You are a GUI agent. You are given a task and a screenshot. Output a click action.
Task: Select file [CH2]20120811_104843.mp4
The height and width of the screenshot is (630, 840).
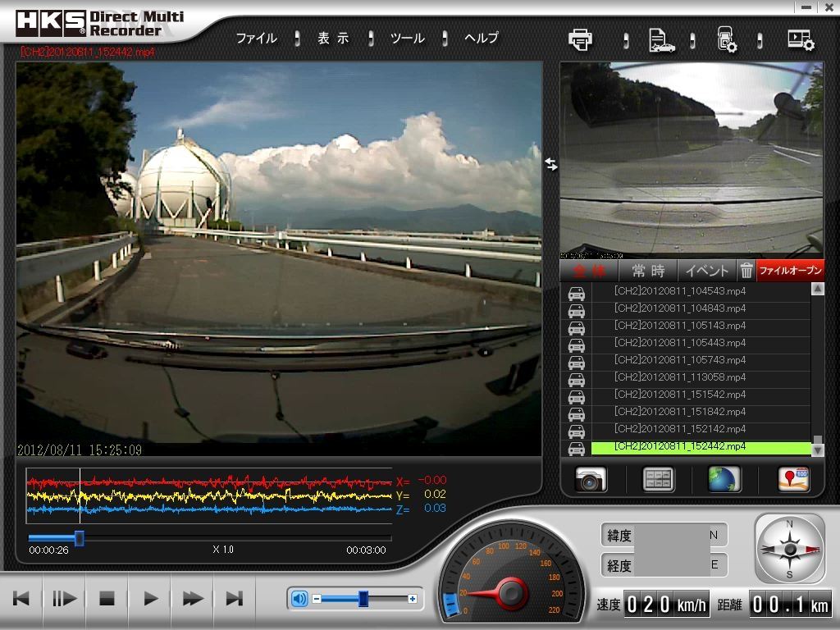point(701,308)
